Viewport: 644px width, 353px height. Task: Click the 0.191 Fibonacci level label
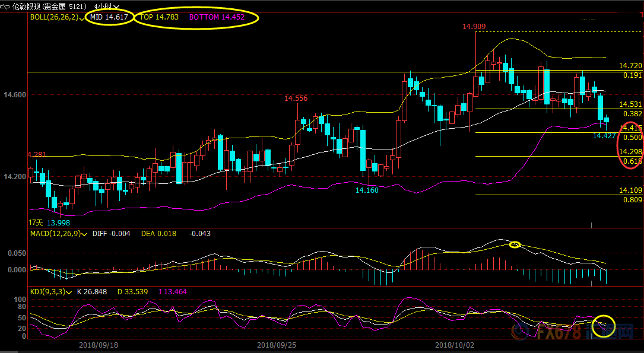(632, 75)
